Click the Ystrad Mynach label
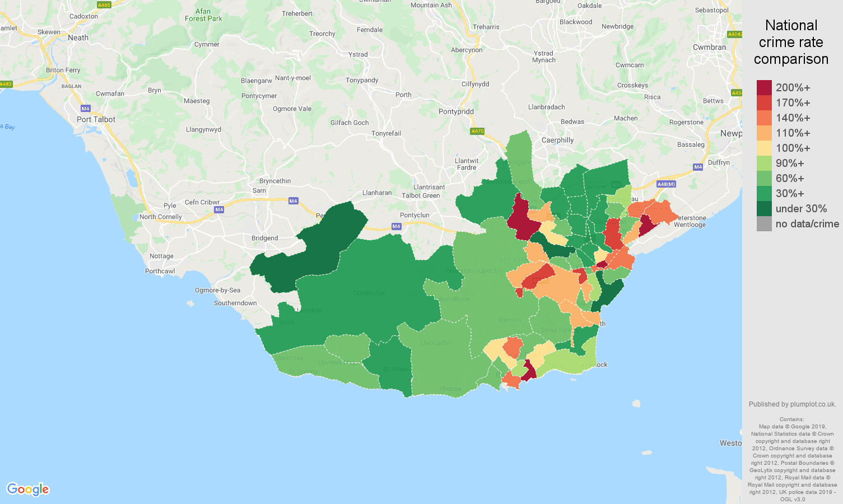The width and height of the screenshot is (843, 504). pyautogui.click(x=543, y=57)
